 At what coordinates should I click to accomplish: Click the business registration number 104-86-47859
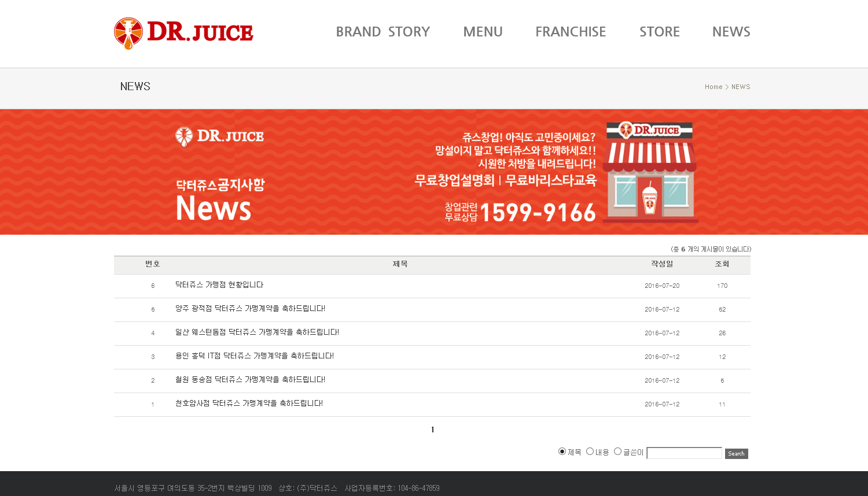418,488
